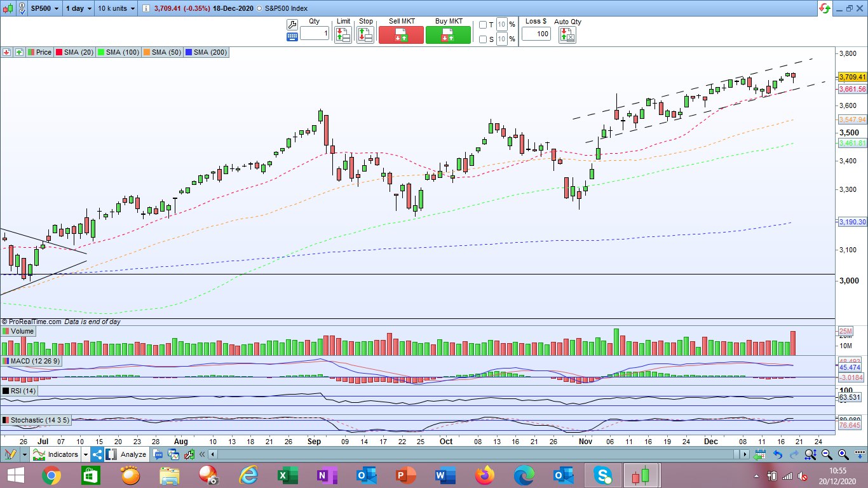The width and height of the screenshot is (868, 488).
Task: Toggle the Price legend label
Action: [39, 52]
